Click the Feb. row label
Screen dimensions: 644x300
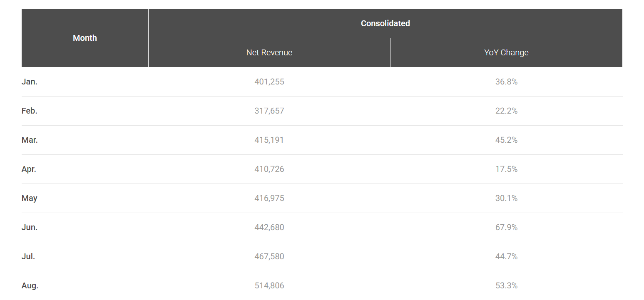coord(30,111)
